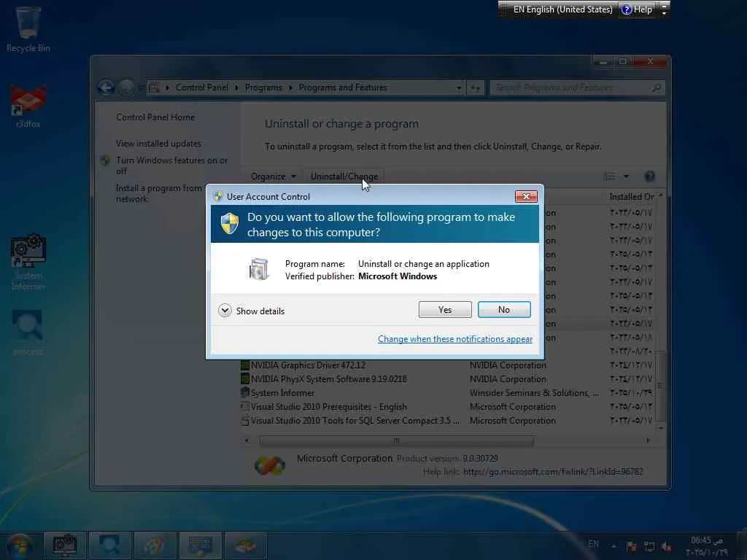Click the muted volume tray icon
Image resolution: width=747 pixels, height=560 pixels.
(666, 547)
